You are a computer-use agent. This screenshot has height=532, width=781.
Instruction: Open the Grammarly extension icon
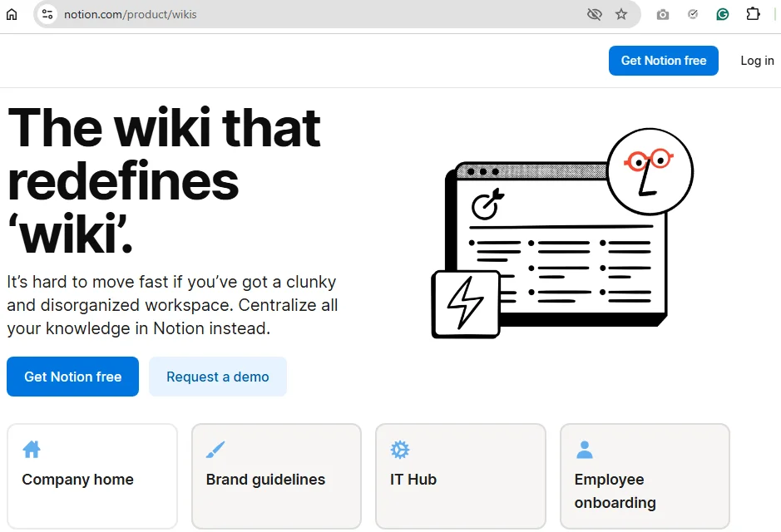point(723,14)
